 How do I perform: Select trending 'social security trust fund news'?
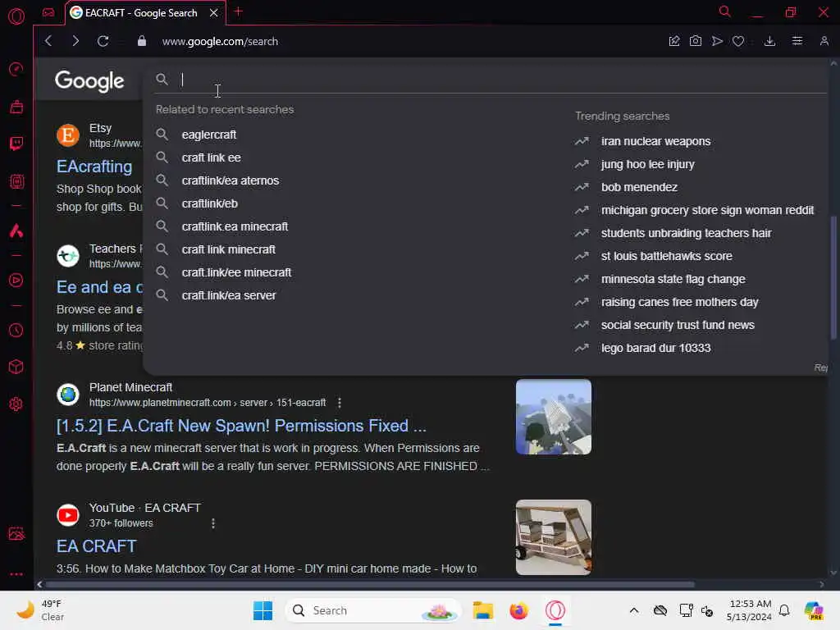[x=678, y=325]
